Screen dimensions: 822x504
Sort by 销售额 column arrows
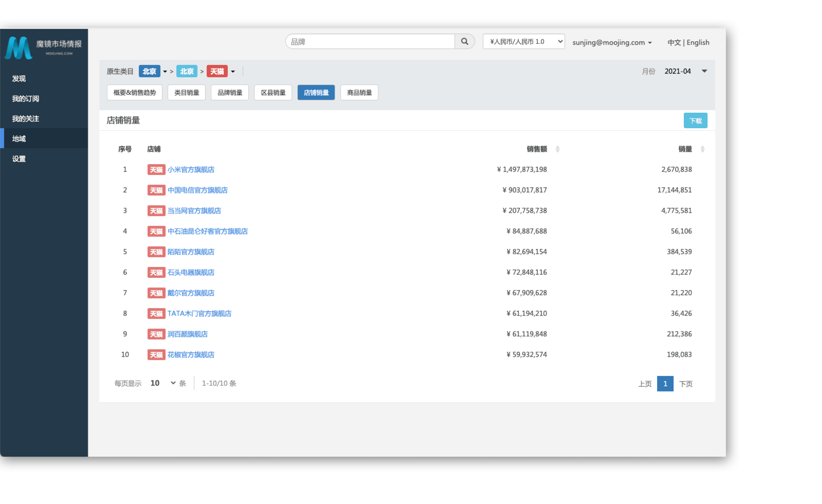[x=557, y=149]
